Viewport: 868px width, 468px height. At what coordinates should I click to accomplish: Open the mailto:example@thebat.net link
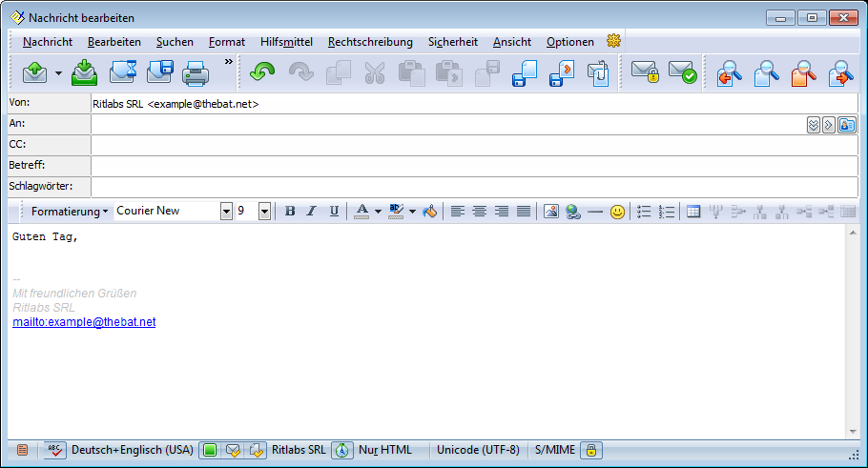pyautogui.click(x=84, y=322)
